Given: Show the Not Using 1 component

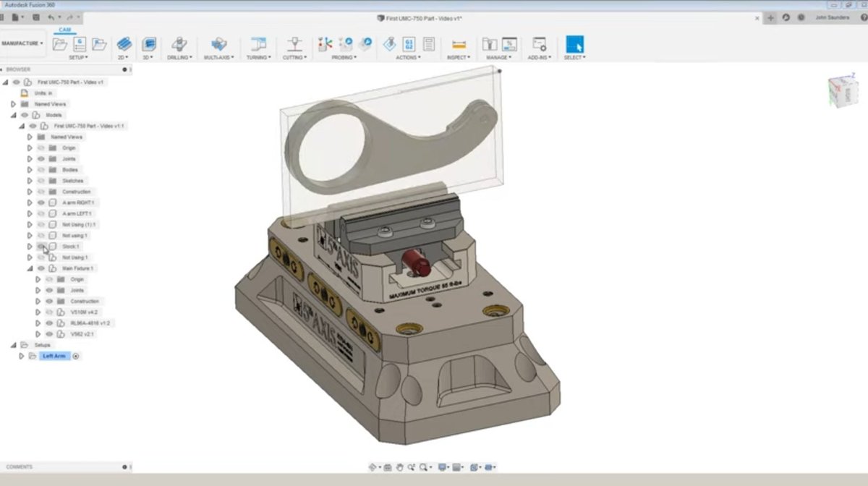Looking at the screenshot, I should (x=42, y=257).
